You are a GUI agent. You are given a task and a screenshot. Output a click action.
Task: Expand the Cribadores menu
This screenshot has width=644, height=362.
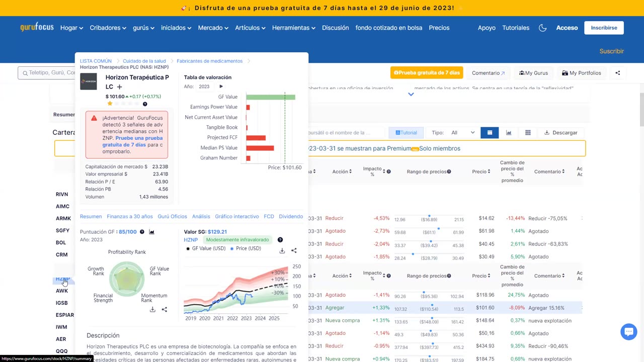coord(108,28)
